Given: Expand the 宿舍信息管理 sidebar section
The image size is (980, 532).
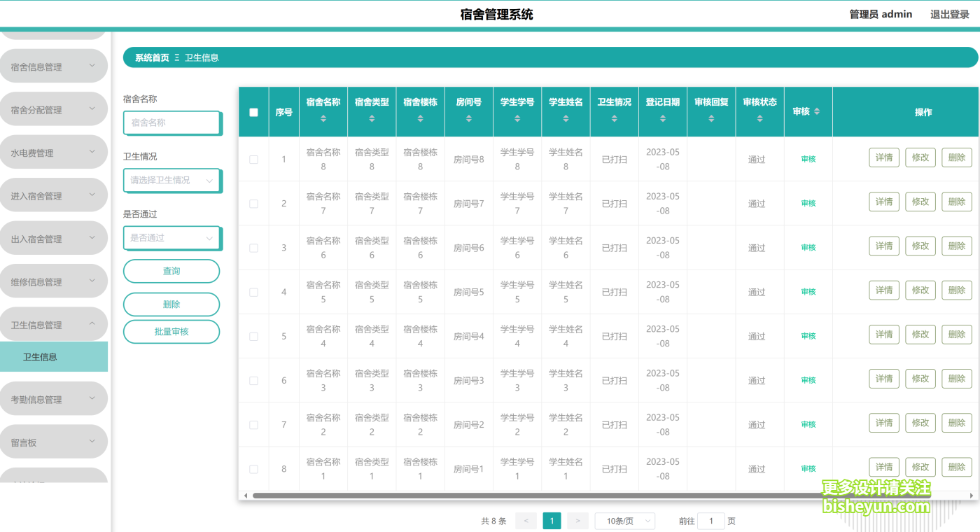Looking at the screenshot, I should tap(54, 65).
